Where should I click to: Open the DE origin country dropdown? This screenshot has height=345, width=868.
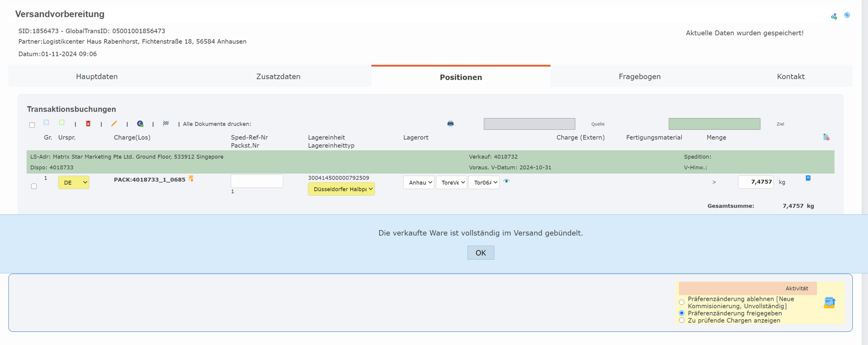pos(73,182)
